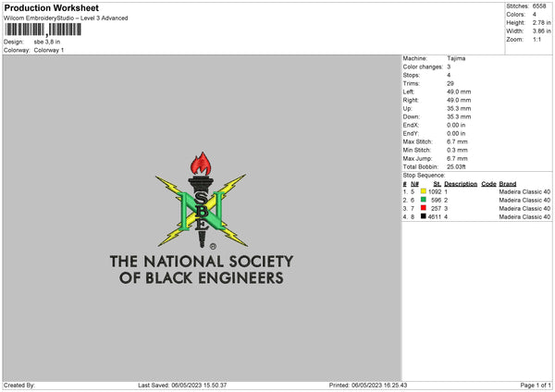
Task: Click the 'Description' column header
Action: pos(461,184)
